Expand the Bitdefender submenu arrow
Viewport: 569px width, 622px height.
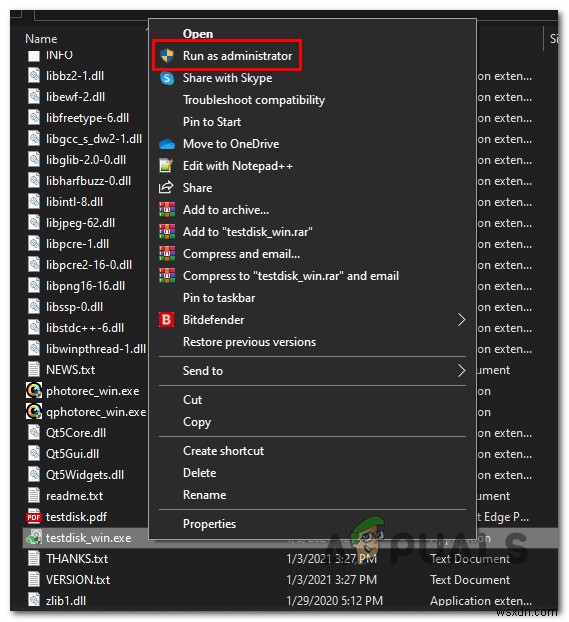point(461,320)
